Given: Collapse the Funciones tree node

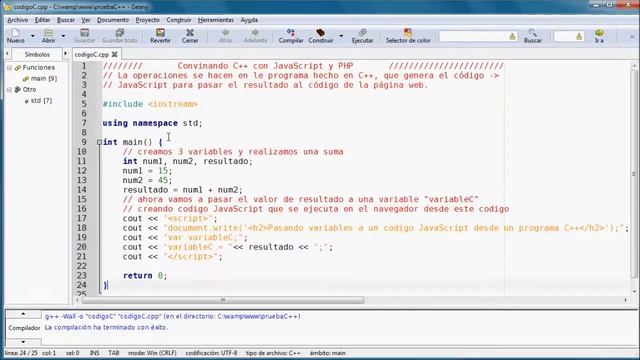Looking at the screenshot, I should (9, 67).
